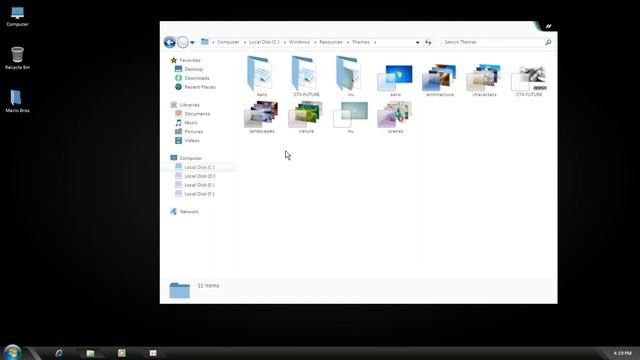
Task: Select the Computer desktop icon
Action: click(17, 17)
